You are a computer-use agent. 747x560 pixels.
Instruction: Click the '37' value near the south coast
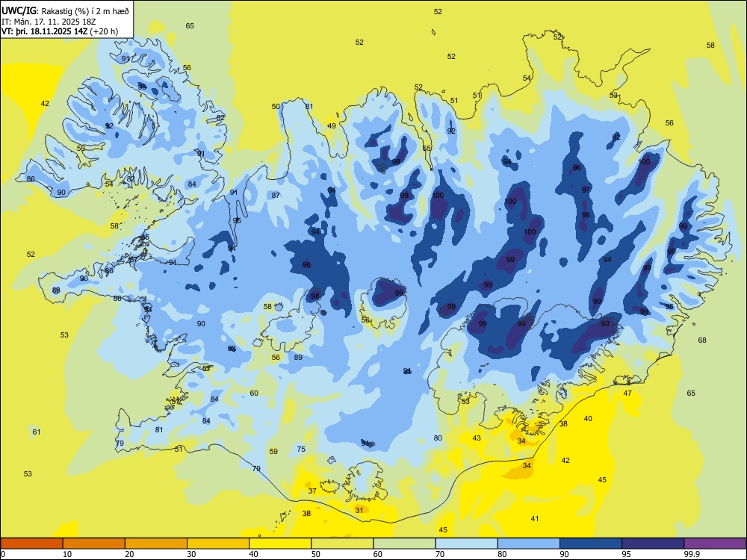pos(312,491)
